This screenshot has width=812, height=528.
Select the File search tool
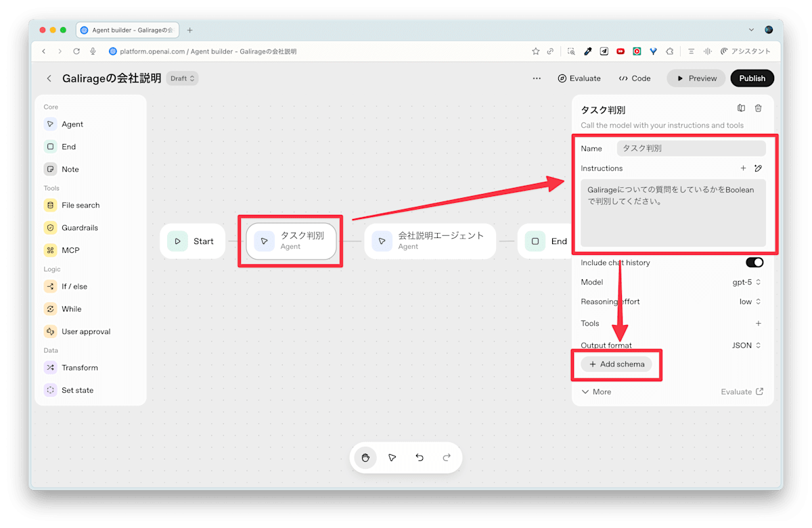(x=72, y=205)
